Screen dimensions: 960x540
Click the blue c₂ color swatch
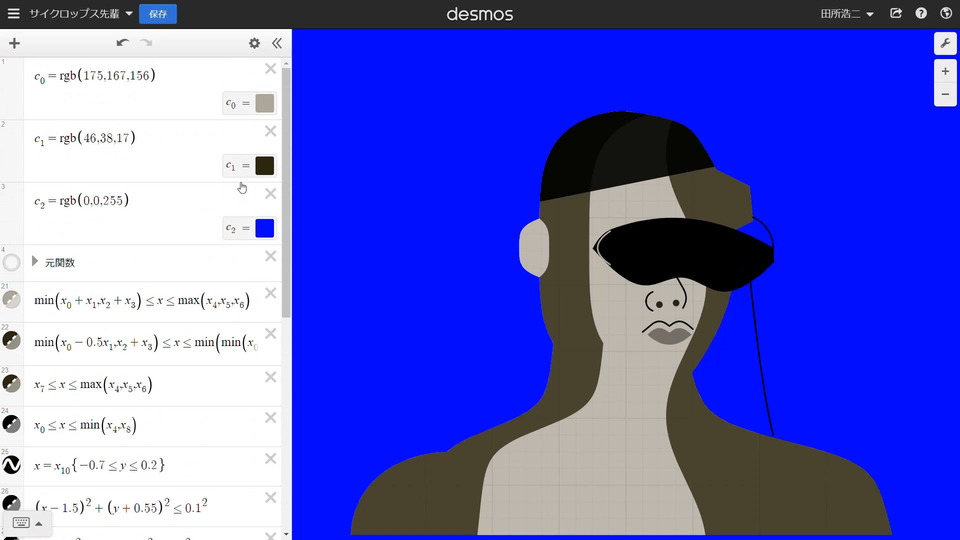[x=264, y=228]
